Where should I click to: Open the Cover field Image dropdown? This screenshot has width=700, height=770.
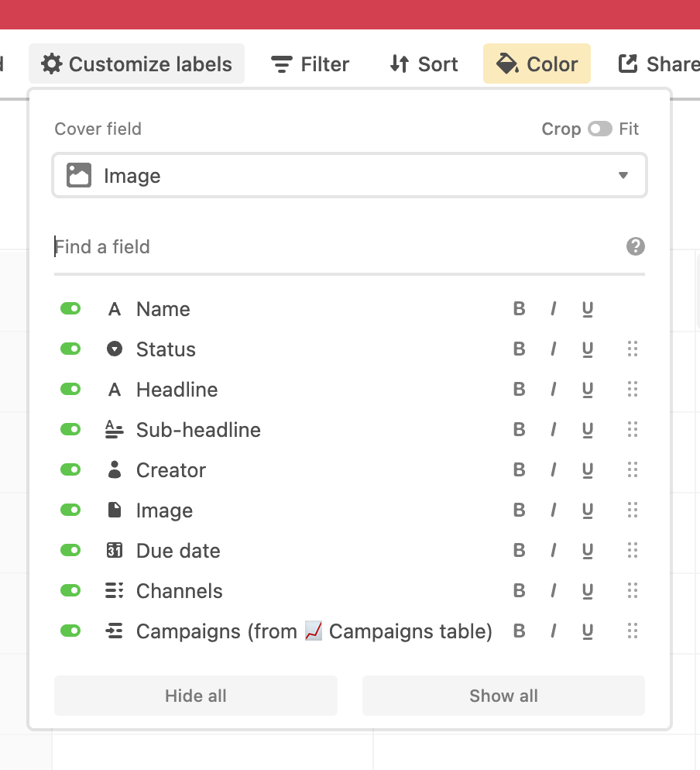click(349, 176)
